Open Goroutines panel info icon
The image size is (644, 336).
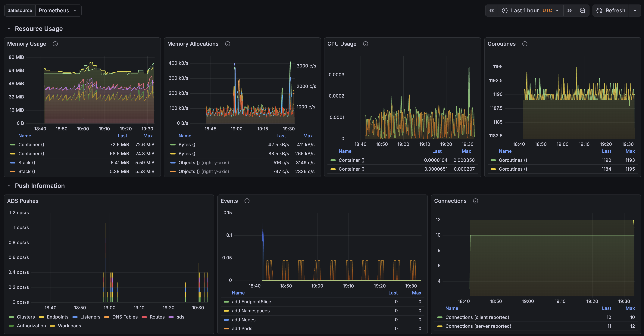(x=525, y=44)
